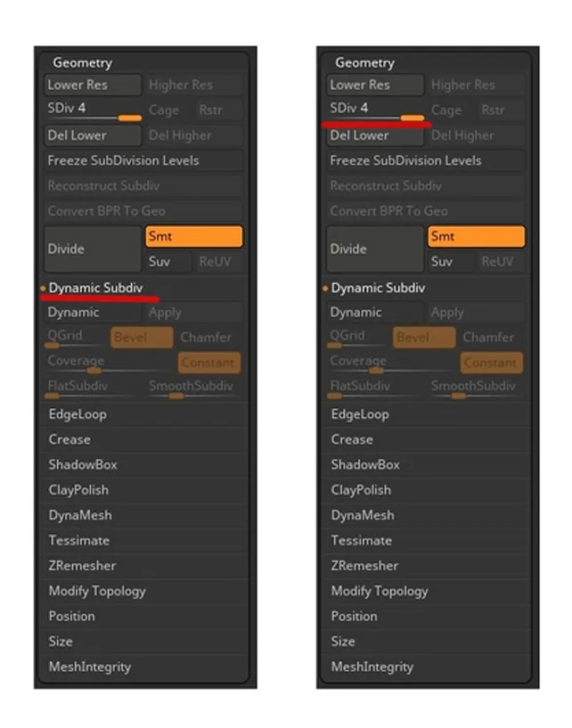Click ReUV in left panel

click(218, 262)
